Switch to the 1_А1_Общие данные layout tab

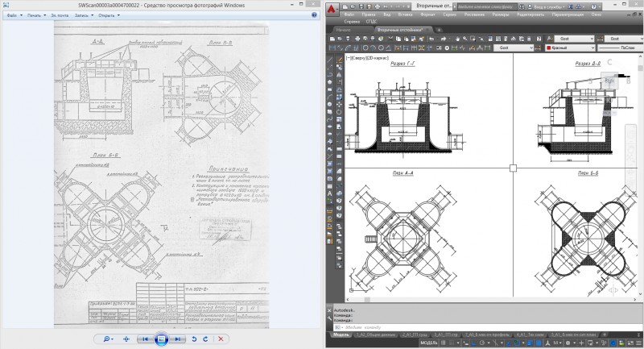point(374,333)
